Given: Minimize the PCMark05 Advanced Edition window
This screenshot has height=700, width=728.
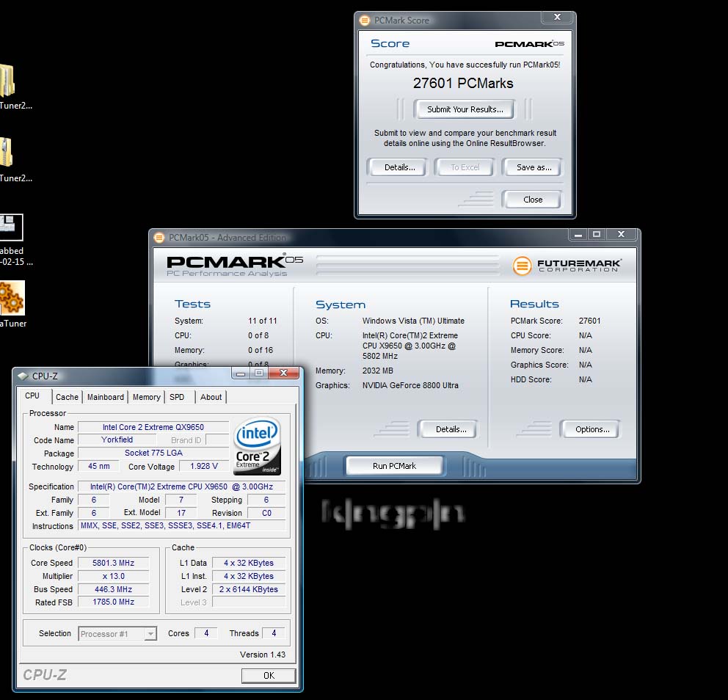Looking at the screenshot, I should 578,234.
